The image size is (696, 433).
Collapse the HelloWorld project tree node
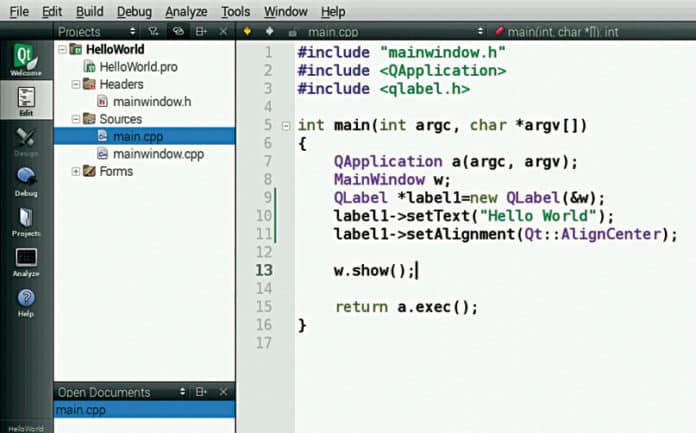coord(63,49)
